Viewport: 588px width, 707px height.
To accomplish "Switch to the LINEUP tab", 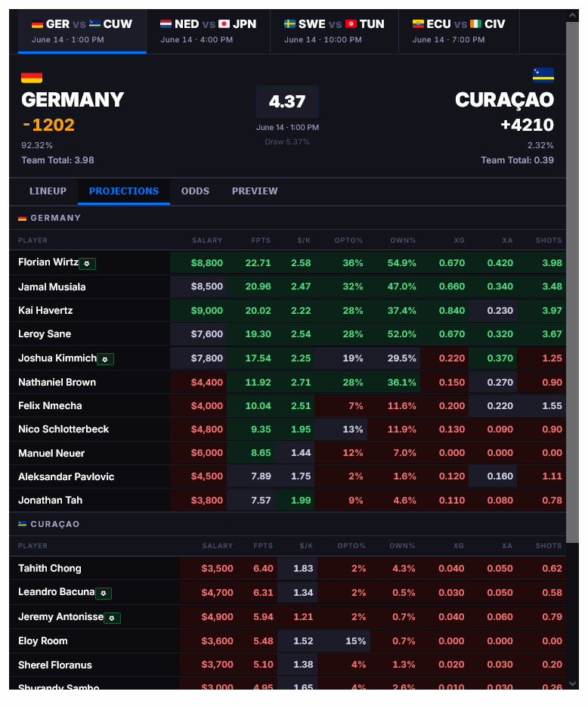I will coord(48,191).
